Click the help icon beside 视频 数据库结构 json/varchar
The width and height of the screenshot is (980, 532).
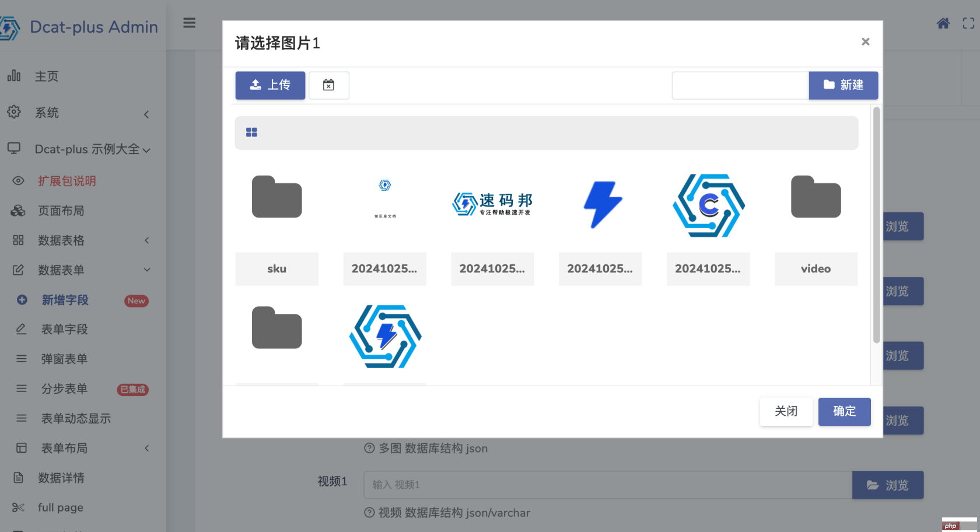pyautogui.click(x=369, y=512)
